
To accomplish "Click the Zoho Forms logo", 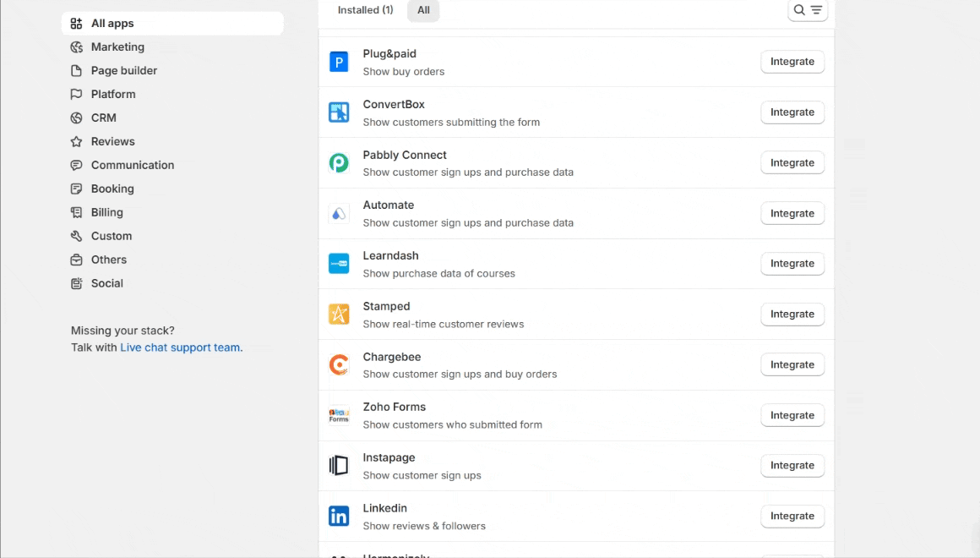I will tap(339, 415).
